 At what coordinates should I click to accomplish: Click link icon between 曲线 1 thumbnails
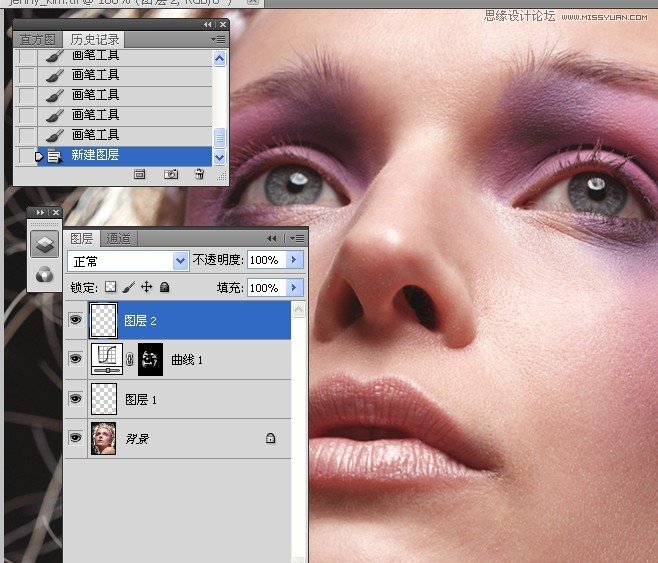[129, 359]
